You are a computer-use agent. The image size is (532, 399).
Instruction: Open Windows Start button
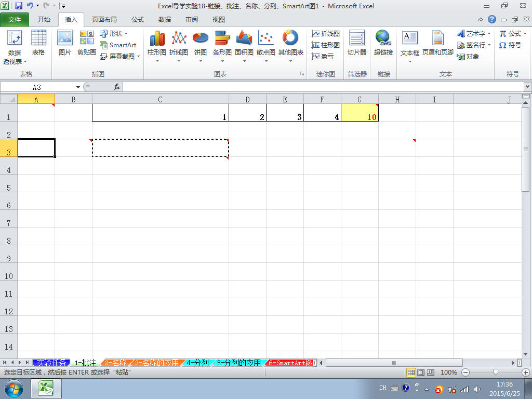14,389
